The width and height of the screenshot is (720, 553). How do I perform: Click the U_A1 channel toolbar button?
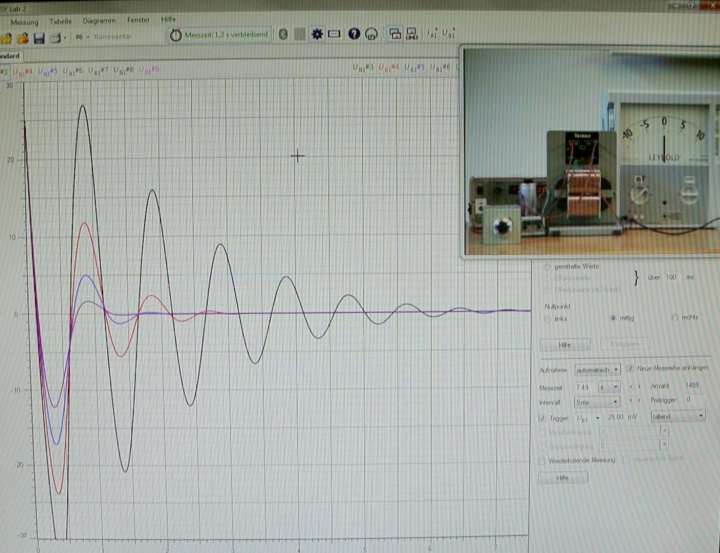(433, 34)
